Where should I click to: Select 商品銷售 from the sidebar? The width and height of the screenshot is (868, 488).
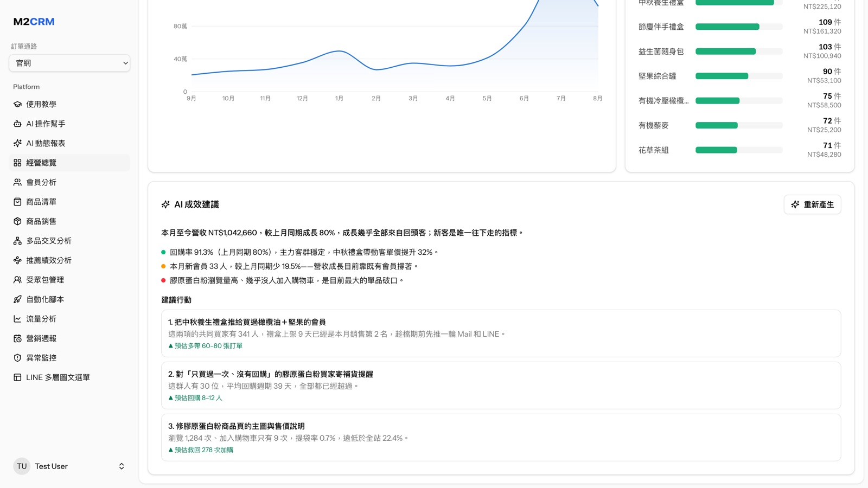(x=69, y=221)
